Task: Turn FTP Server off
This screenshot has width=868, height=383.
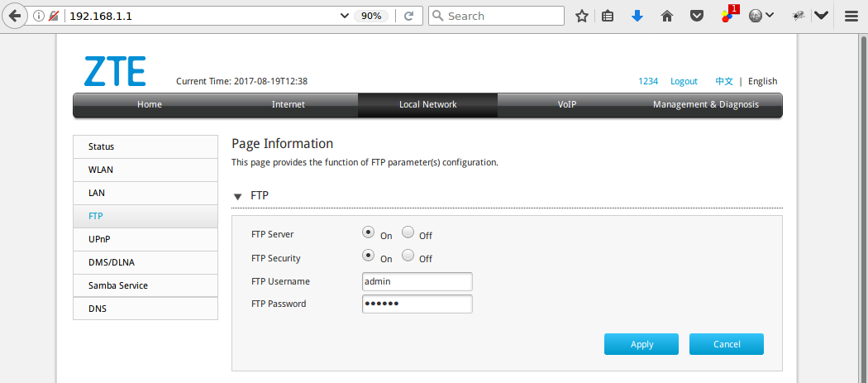Action: pos(408,232)
